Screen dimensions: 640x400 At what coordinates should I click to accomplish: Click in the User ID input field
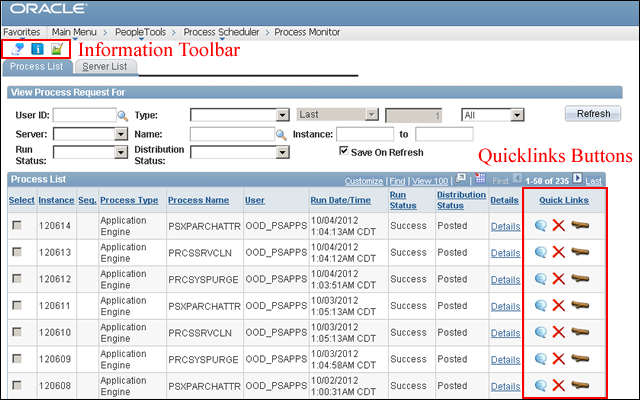(x=84, y=115)
